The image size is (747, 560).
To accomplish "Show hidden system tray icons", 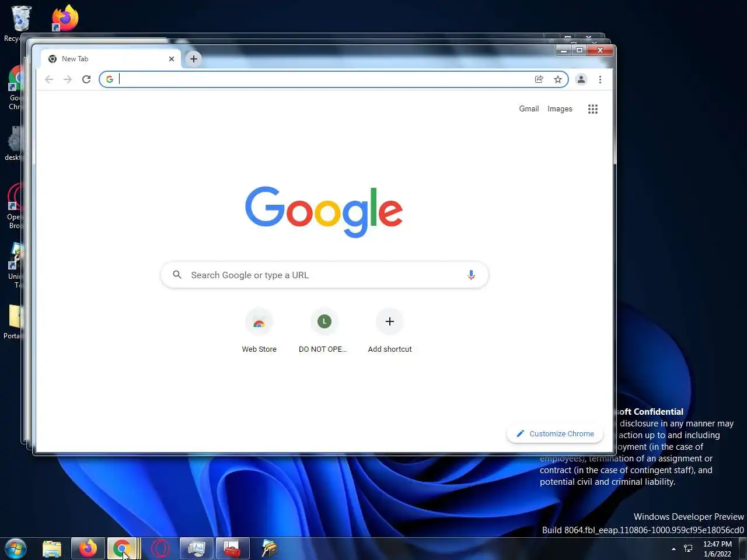I will (x=673, y=549).
